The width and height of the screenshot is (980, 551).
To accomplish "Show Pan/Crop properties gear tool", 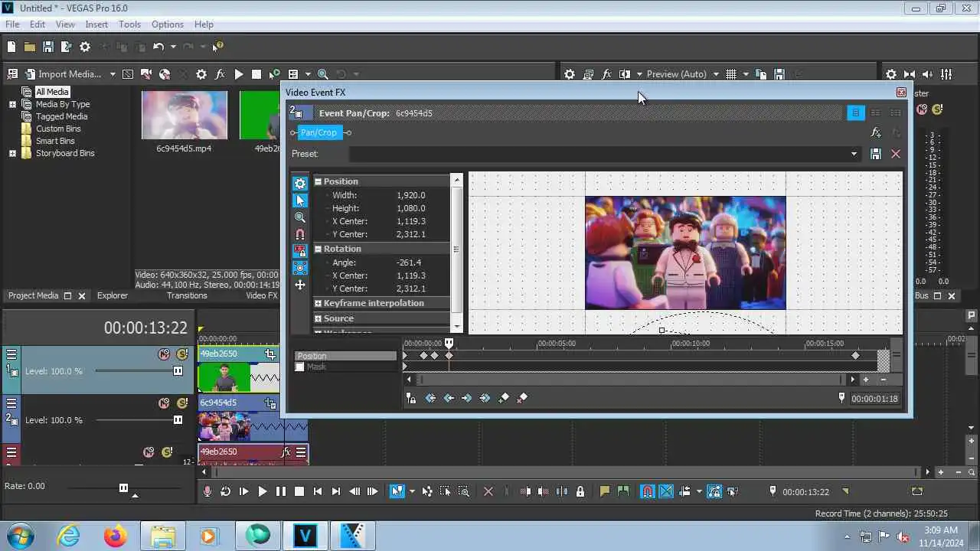I will pyautogui.click(x=300, y=184).
